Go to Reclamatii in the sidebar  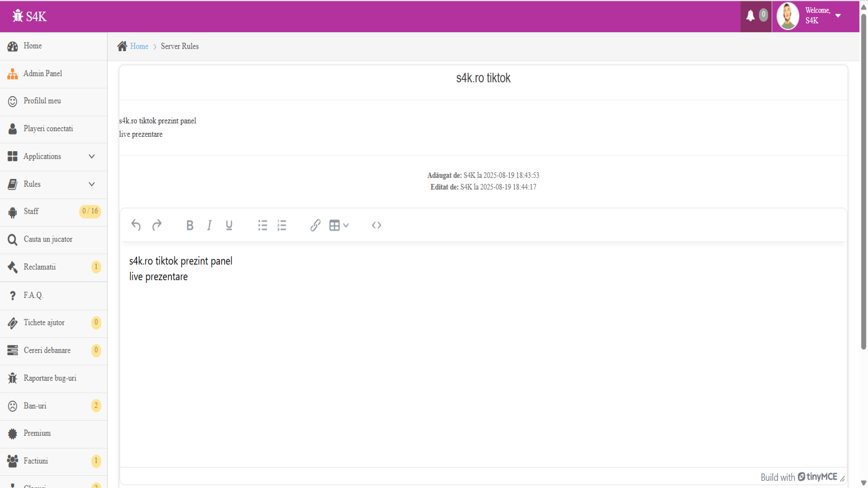(x=40, y=267)
